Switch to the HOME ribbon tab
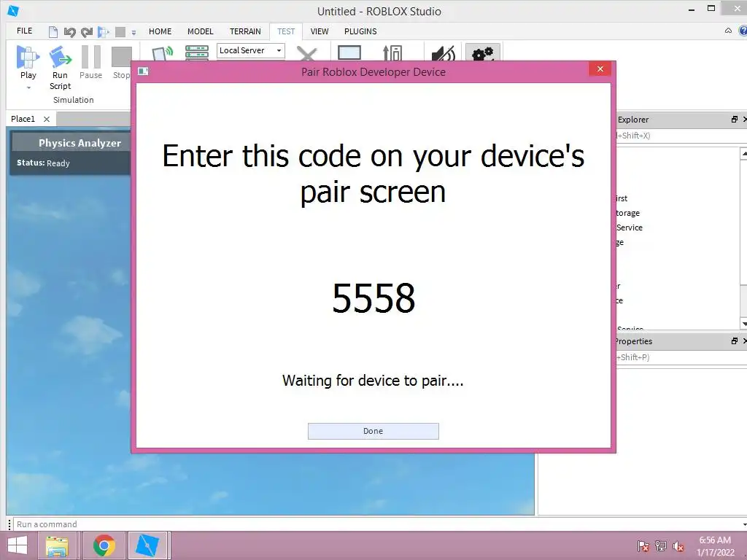This screenshot has height=560, width=747. [160, 31]
